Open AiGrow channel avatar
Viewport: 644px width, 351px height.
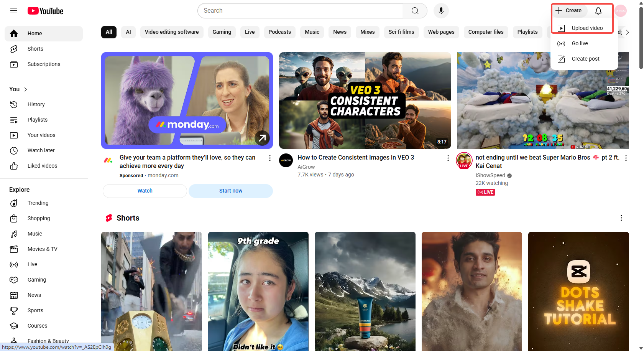(286, 160)
